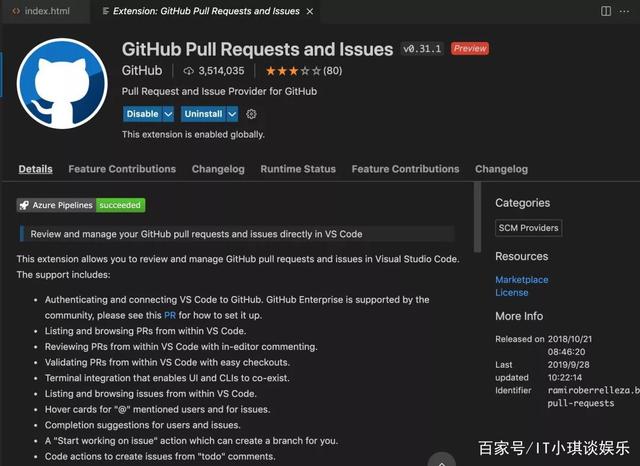Viewport: 640px width, 466px height.
Task: Follow the PR link in the description
Action: 170,315
